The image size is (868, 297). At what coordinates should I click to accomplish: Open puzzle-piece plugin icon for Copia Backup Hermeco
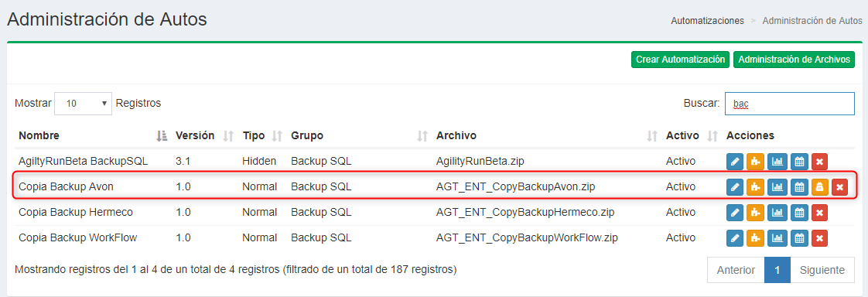(756, 213)
